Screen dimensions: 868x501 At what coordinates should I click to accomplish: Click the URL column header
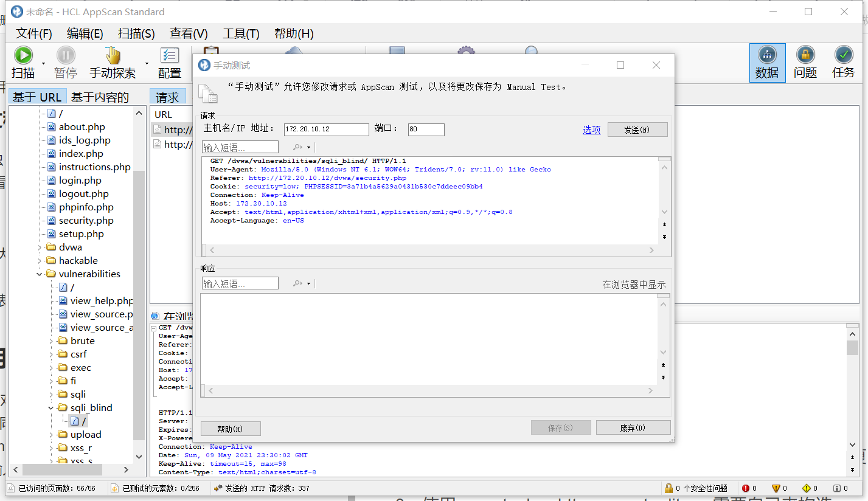pos(163,114)
